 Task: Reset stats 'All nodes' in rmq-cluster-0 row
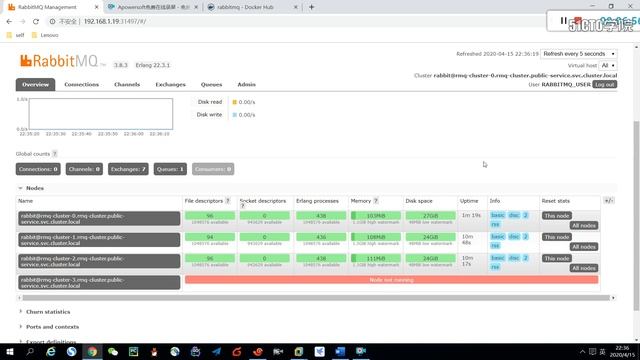click(584, 225)
